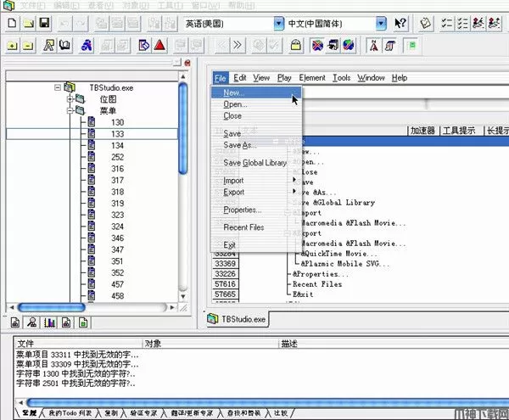Click the help pointer question-mark icon
The width and height of the screenshot is (509, 420).
(x=401, y=23)
